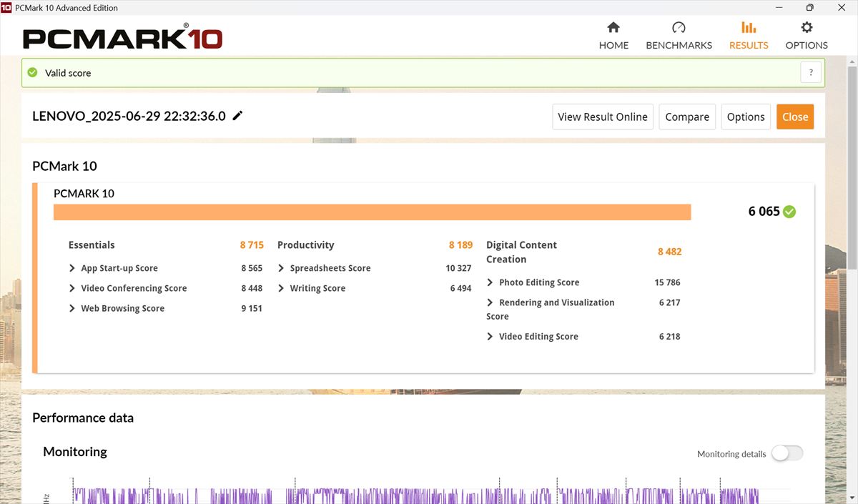This screenshot has width=858, height=504.
Task: Click the green check beside score 6 065
Action: point(789,212)
